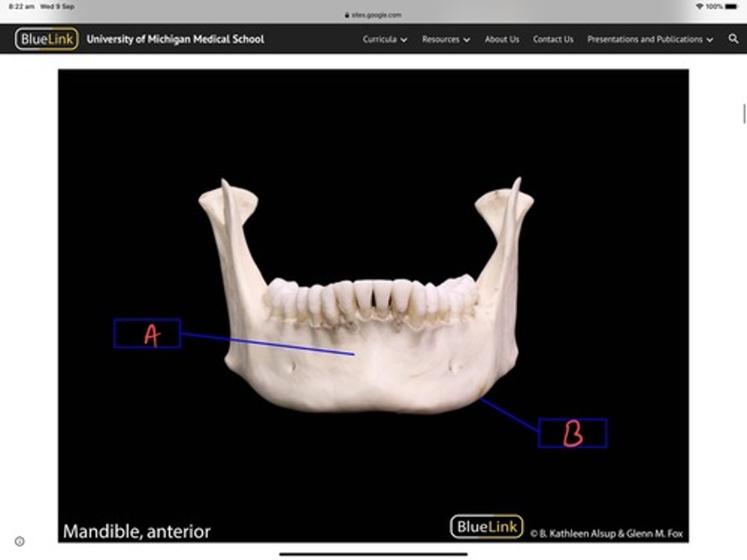Select label box B

[573, 433]
